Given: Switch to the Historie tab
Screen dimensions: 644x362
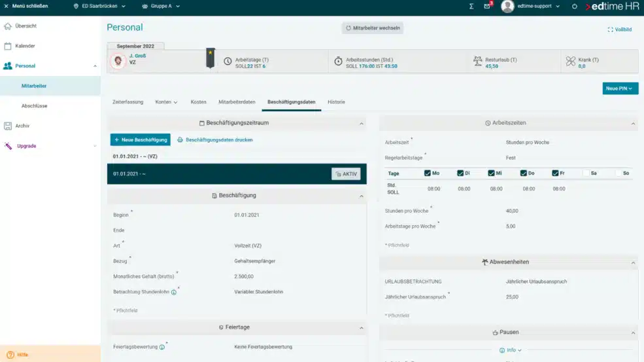Looking at the screenshot, I should click(x=336, y=102).
